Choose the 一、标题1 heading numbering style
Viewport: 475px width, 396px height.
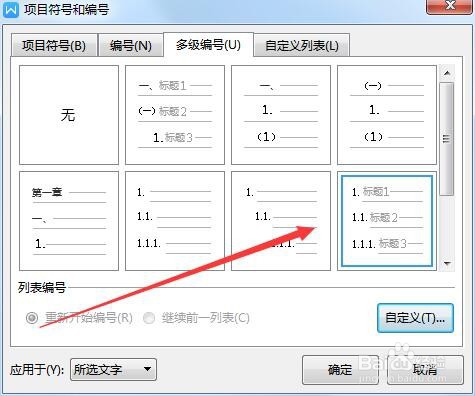point(175,115)
